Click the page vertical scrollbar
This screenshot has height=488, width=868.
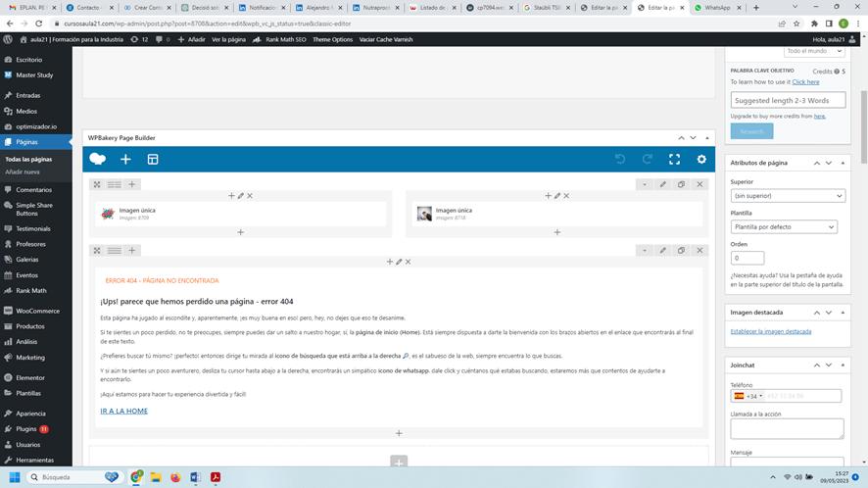[863, 126]
